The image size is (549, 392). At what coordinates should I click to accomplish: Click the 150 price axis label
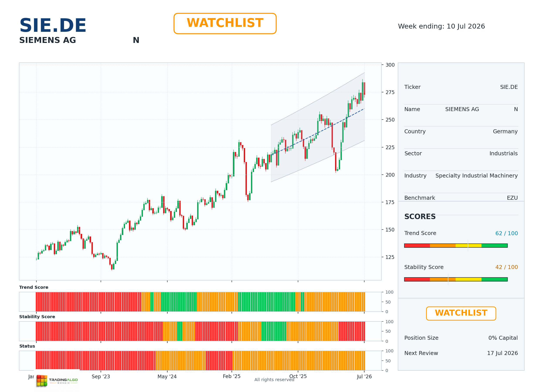[x=390, y=230]
